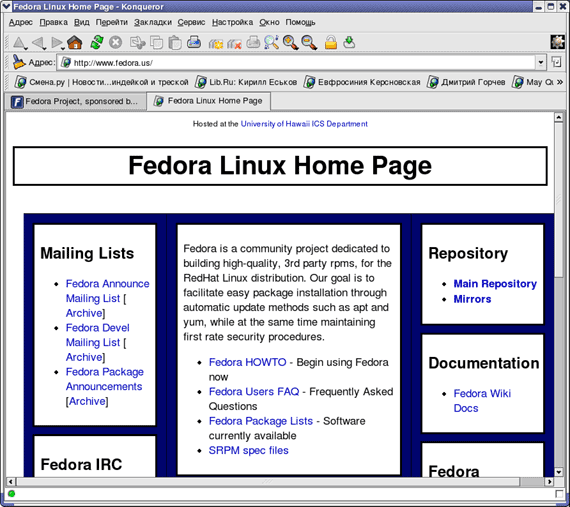Toggle the link view checkbox in status bar

point(559,494)
